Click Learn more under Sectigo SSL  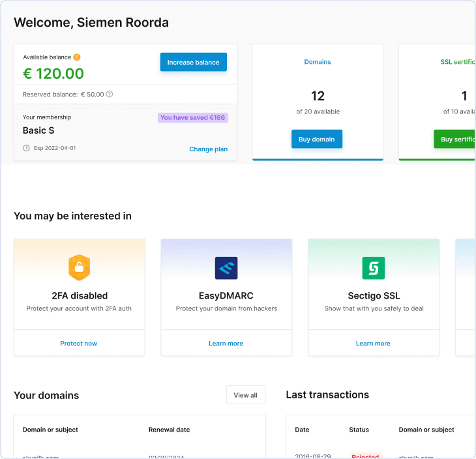click(x=373, y=344)
